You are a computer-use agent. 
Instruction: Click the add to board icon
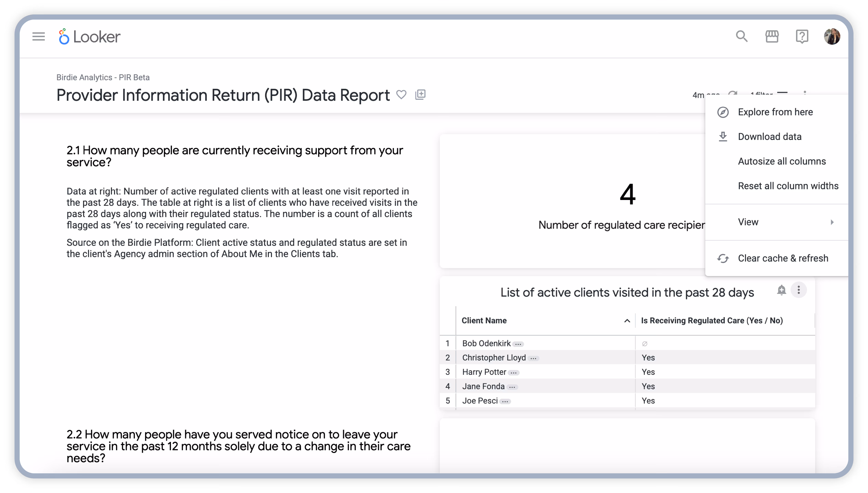[420, 94]
